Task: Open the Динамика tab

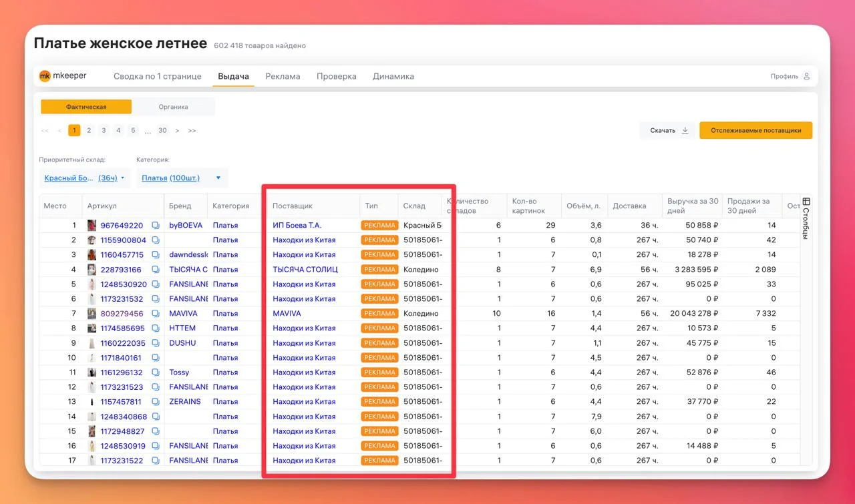Action: [393, 76]
